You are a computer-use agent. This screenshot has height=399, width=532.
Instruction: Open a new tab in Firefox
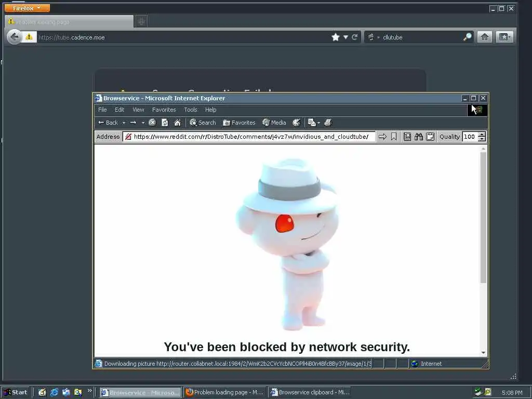(x=141, y=22)
